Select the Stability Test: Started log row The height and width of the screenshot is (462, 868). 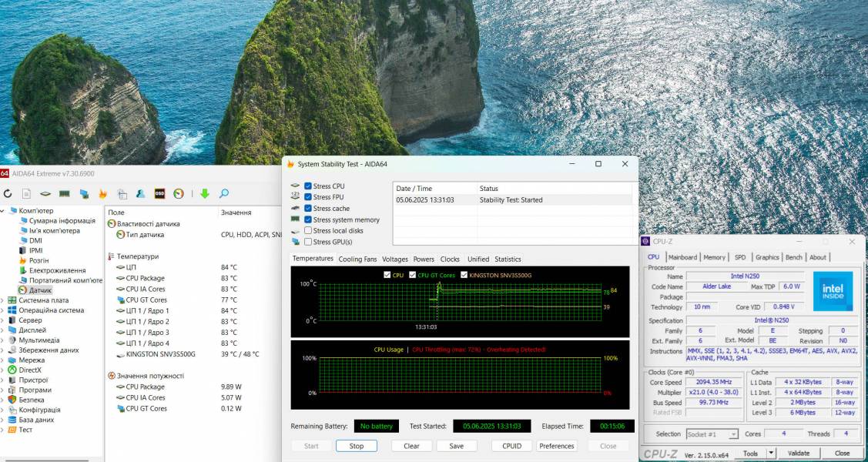pos(514,199)
